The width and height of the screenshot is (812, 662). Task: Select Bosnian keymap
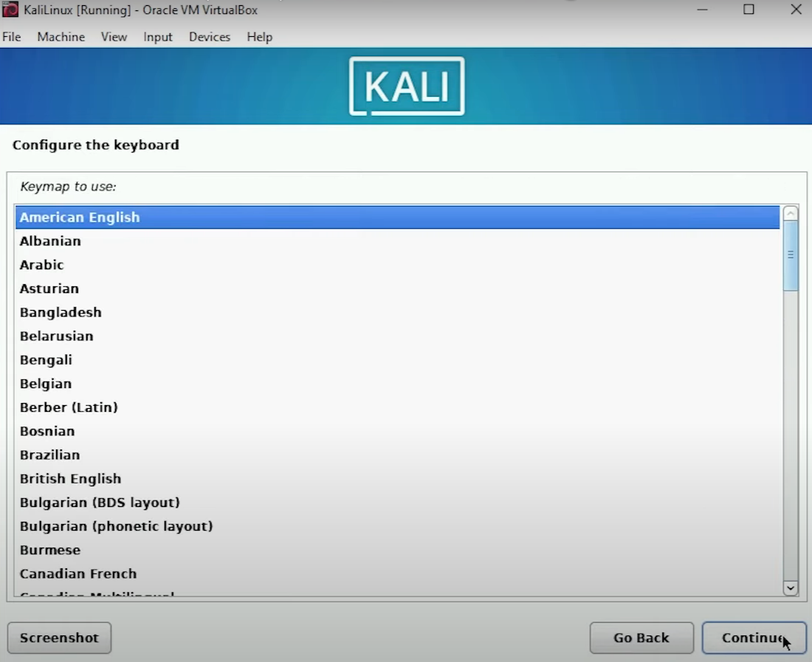click(x=397, y=432)
